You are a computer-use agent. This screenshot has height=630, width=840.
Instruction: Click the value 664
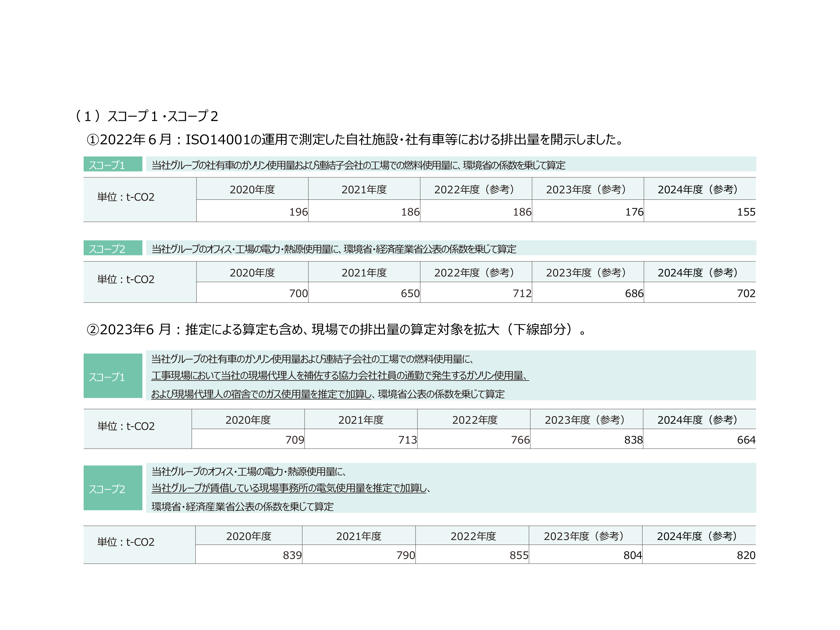[x=746, y=440]
